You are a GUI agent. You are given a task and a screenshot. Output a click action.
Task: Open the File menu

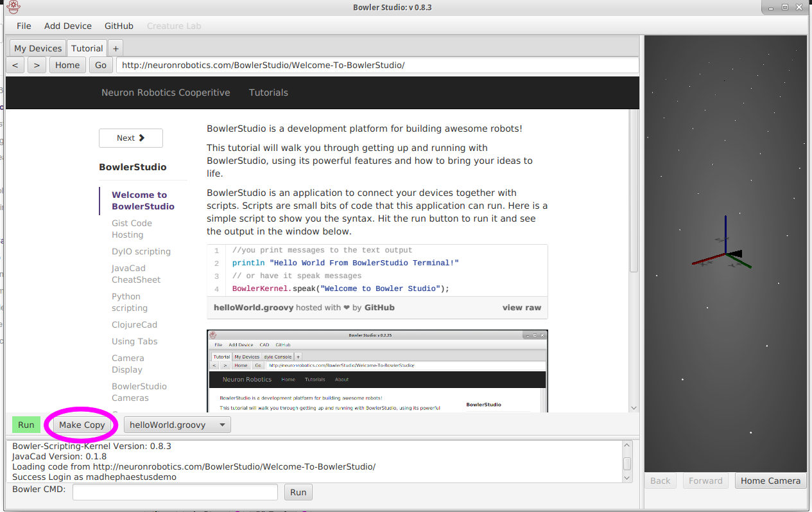pos(24,26)
